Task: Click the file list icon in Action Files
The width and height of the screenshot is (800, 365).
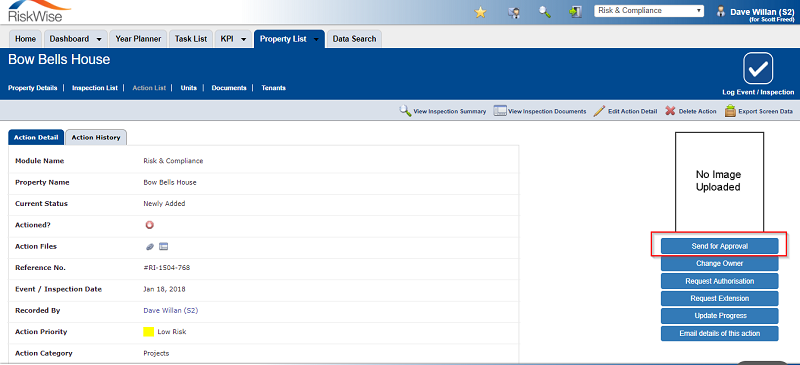Action: coord(163,247)
